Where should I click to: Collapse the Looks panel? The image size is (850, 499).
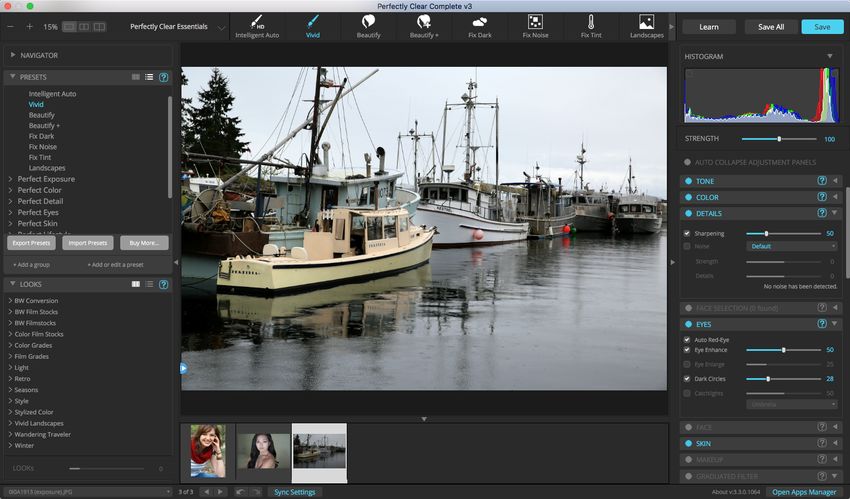(12, 284)
